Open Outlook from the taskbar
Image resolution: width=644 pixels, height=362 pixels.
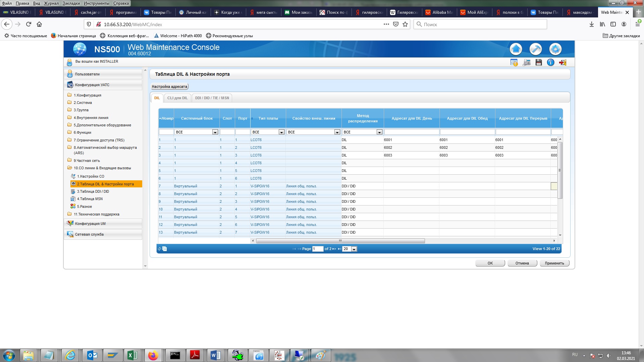[92, 355]
